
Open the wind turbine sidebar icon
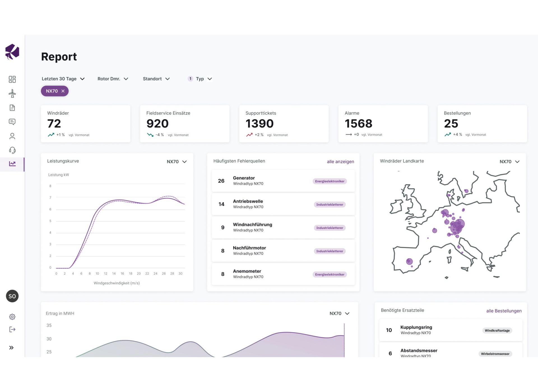tap(12, 94)
